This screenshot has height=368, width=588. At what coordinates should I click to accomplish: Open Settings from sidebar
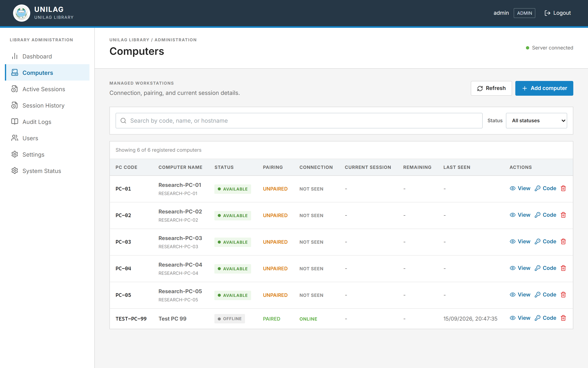[47, 155]
